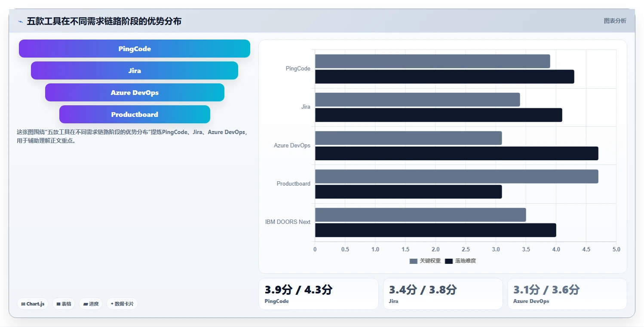
Task: Click the 4.5 tick on the x-axis
Action: pyautogui.click(x=586, y=249)
